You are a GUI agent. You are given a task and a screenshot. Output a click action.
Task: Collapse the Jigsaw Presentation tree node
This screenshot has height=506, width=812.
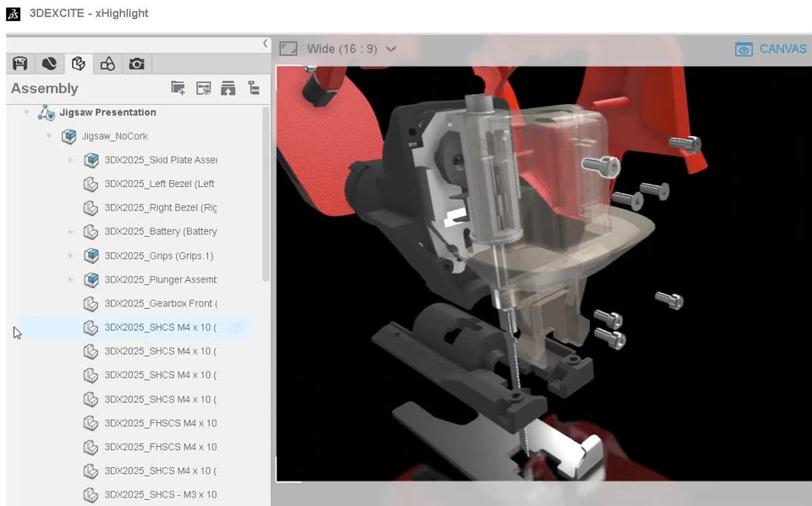click(26, 113)
